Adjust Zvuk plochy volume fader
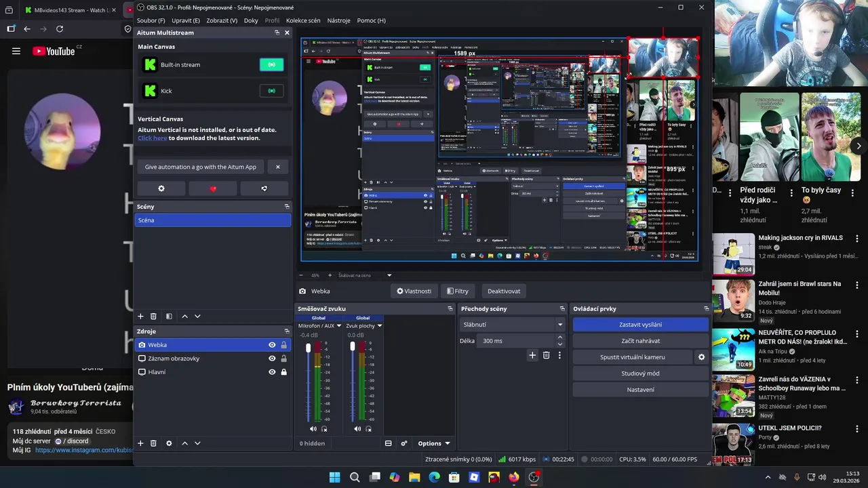This screenshot has height=488, width=868. pos(352,346)
